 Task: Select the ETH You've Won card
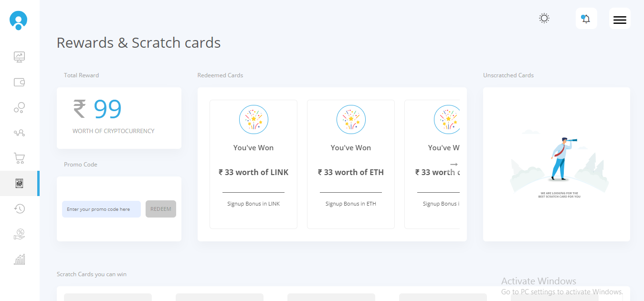(350, 164)
